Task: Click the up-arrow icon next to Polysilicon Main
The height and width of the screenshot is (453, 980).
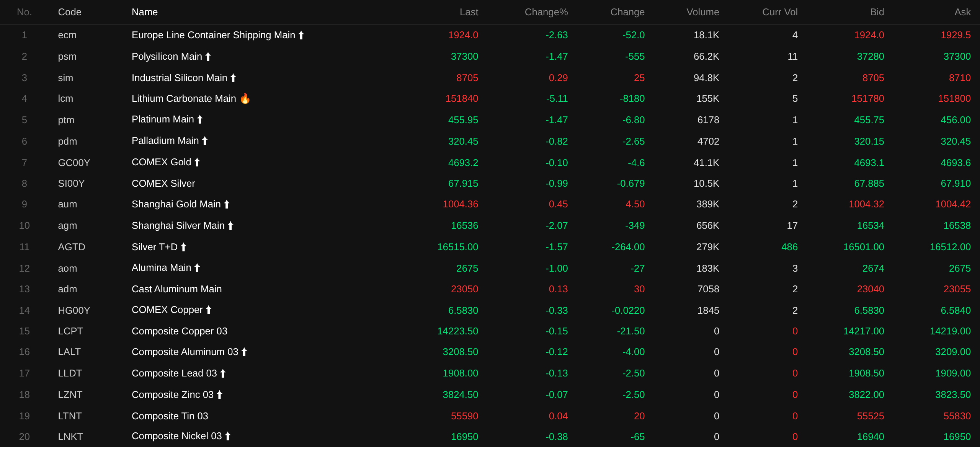Action: coord(208,57)
